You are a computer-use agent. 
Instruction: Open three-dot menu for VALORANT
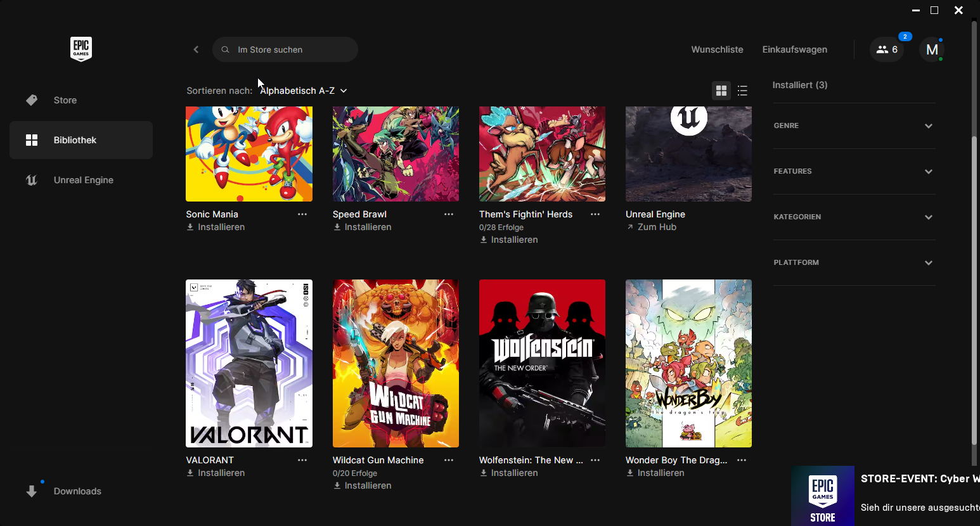(302, 460)
